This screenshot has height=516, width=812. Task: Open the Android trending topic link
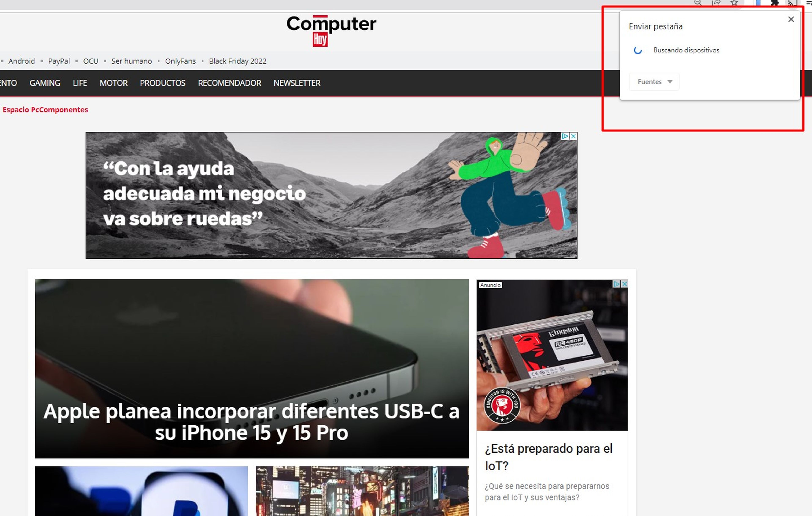coord(22,61)
